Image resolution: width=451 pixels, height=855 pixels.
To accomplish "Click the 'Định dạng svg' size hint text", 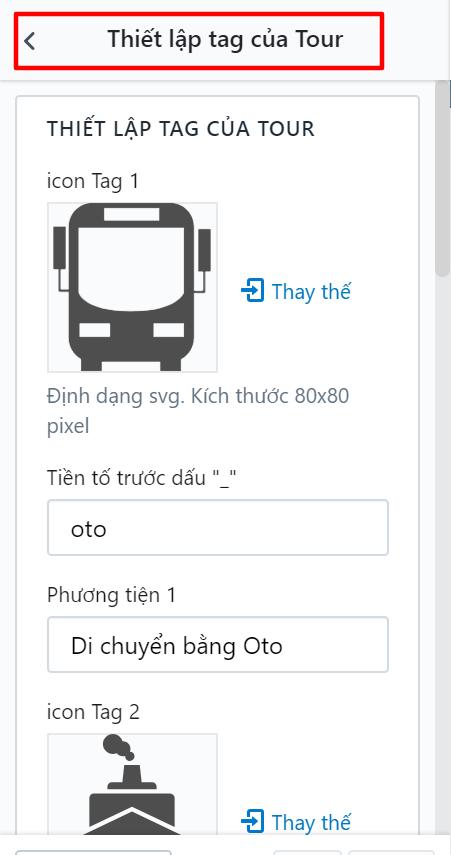I will point(198,411).
